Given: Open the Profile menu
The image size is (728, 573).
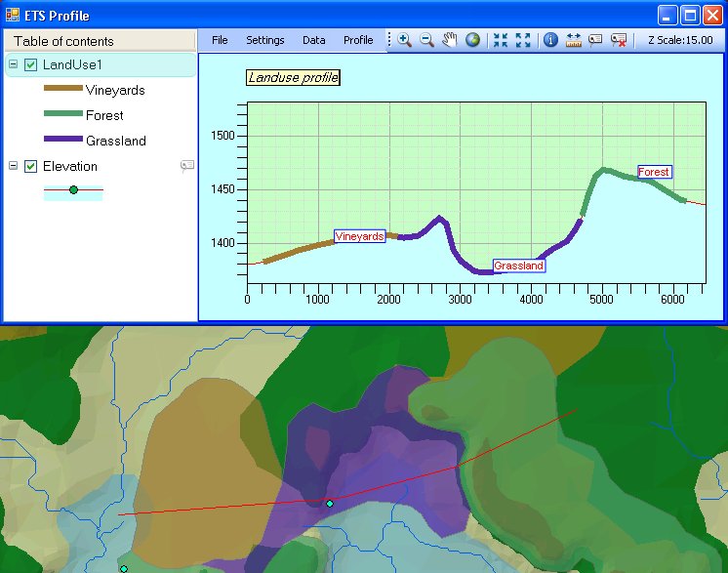Looking at the screenshot, I should tap(358, 40).
